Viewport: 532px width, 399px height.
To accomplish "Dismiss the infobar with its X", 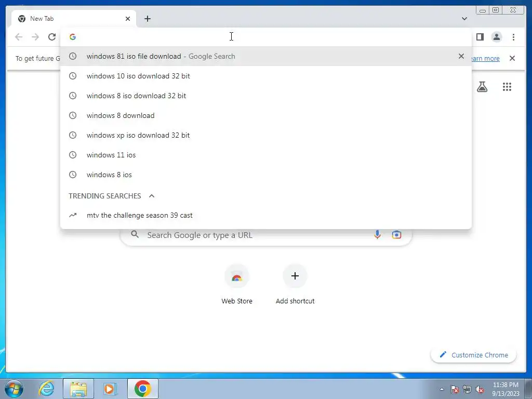I will (512, 58).
